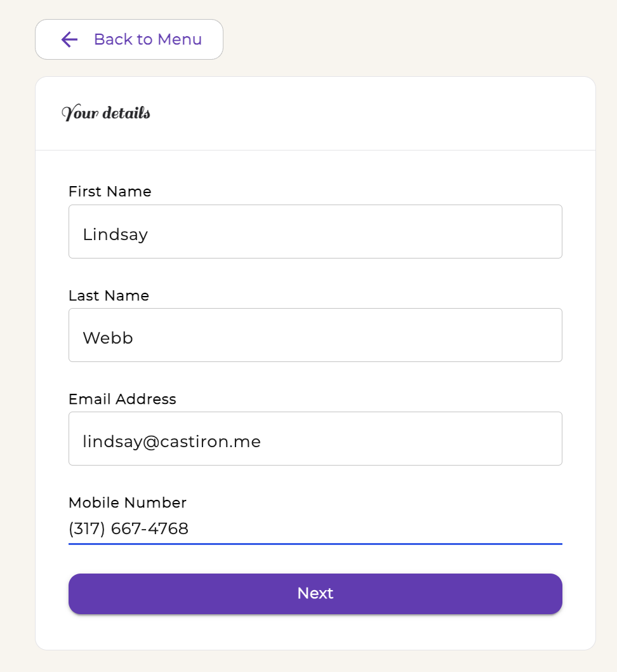617x672 pixels.
Task: Place cursor in (317) 667-4768 number
Action: tap(128, 529)
